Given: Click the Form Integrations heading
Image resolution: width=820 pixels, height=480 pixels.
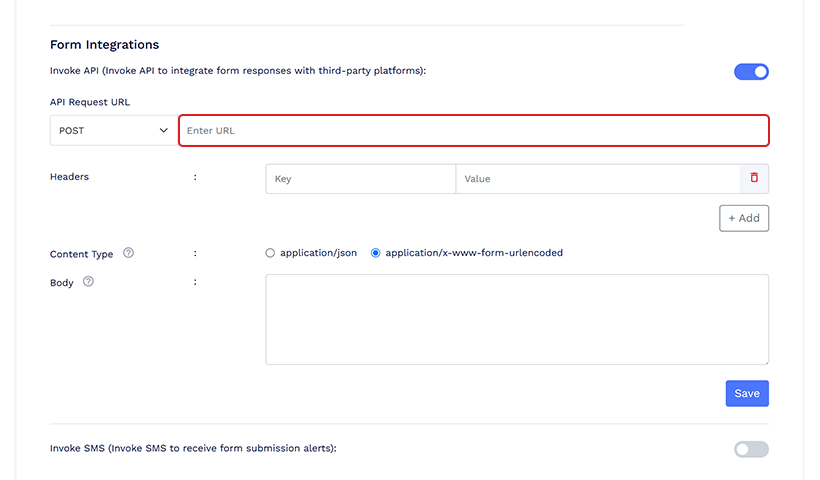Looking at the screenshot, I should 105,45.
